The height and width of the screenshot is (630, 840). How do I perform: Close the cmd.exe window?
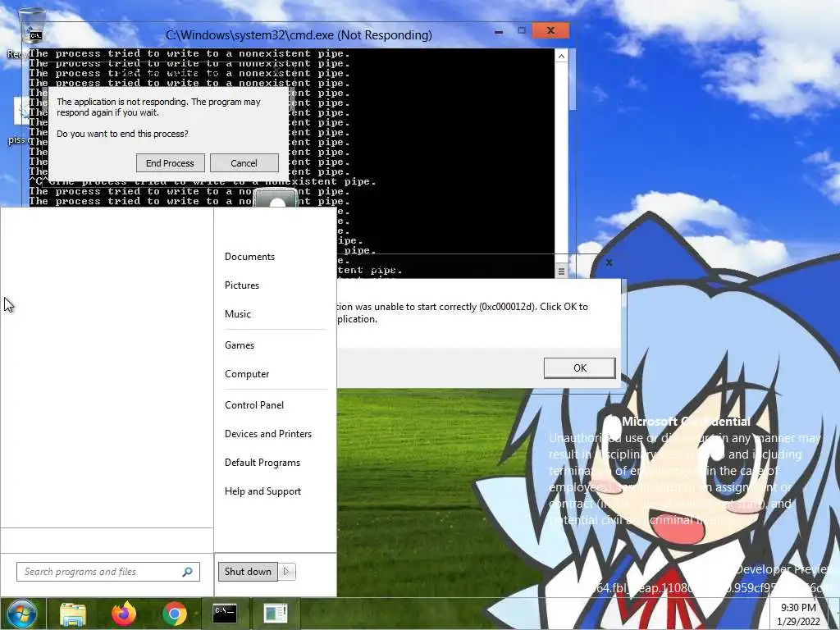coord(550,30)
